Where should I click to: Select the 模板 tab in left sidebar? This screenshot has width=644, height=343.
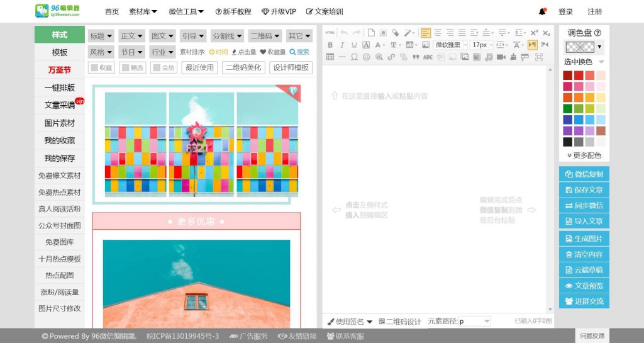(x=59, y=52)
